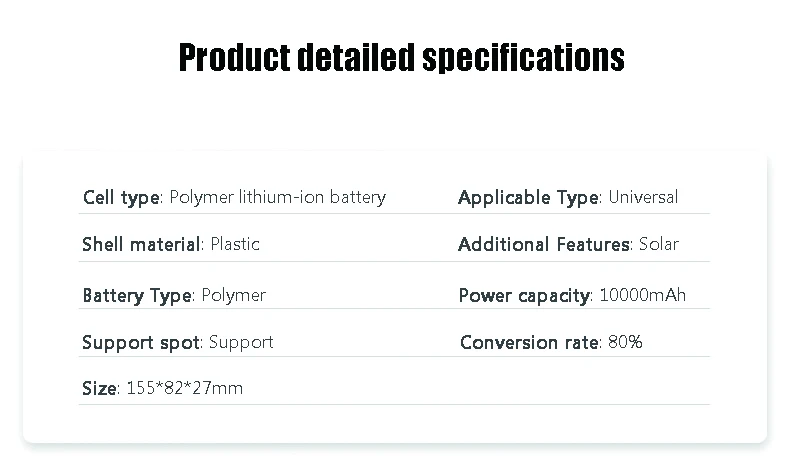Select the "Size" label
The height and width of the screenshot is (469, 790).
tap(99, 388)
